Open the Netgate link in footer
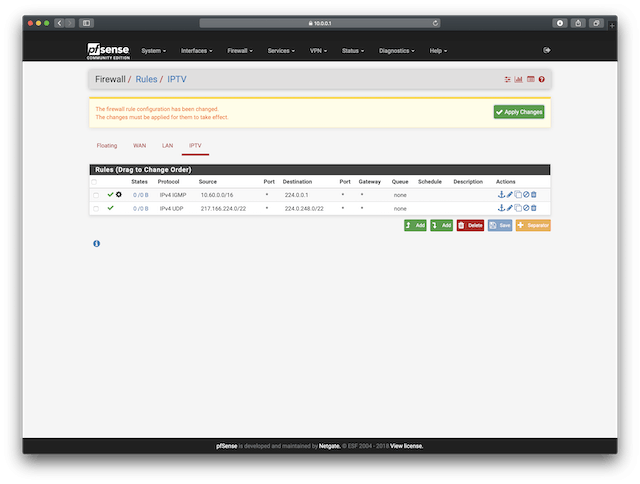640x484 pixels. tap(329, 446)
